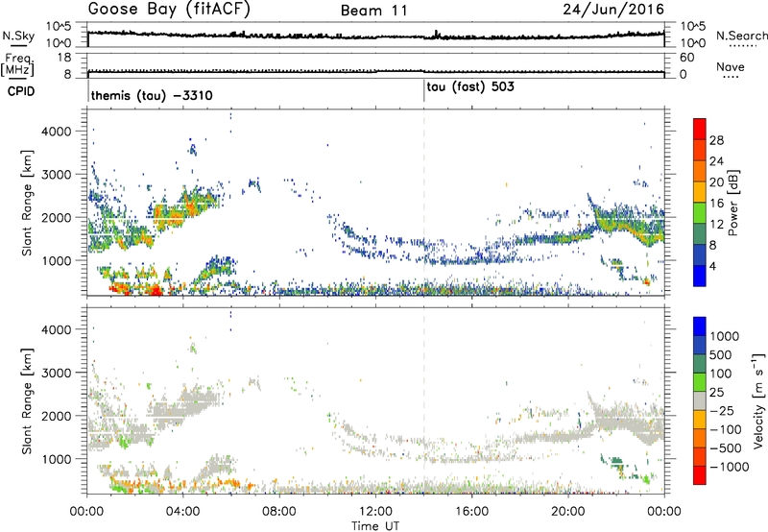The height and width of the screenshot is (532, 768).
Task: Click the '04:00' time axis label
Action: coord(183,512)
